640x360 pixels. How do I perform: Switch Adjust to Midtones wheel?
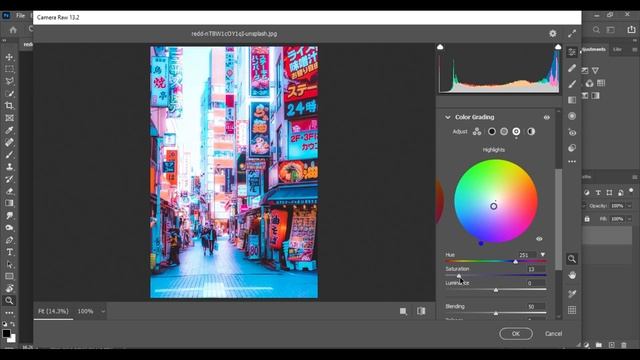[504, 131]
